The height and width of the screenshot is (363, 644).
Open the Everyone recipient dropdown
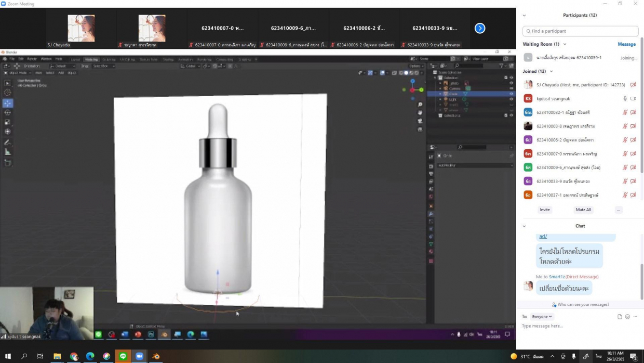(x=542, y=317)
